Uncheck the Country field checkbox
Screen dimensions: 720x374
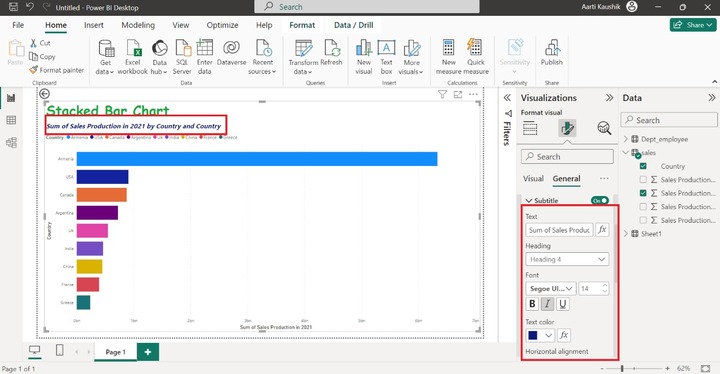click(x=643, y=166)
